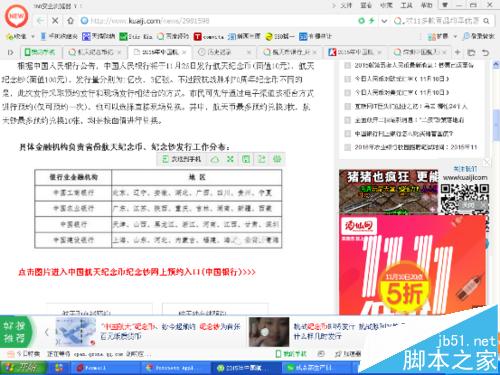Click the 360 browser NEW logo
Screen dimensions: 500x375
16,16
